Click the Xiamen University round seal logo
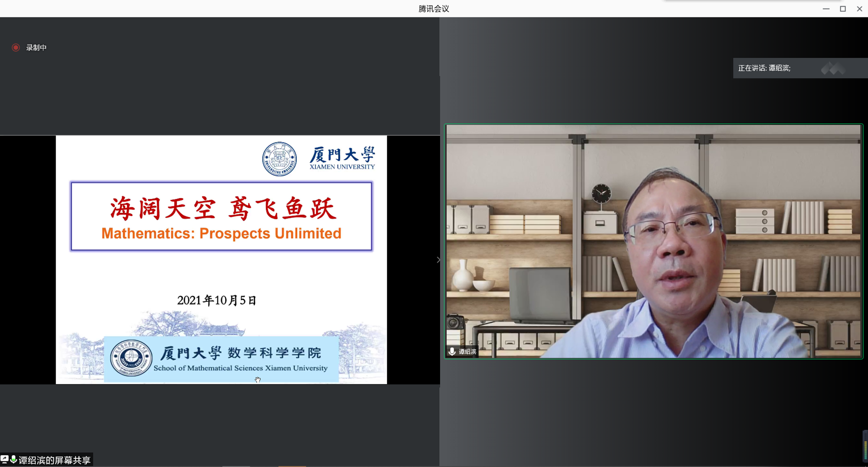The width and height of the screenshot is (868, 467). click(279, 159)
